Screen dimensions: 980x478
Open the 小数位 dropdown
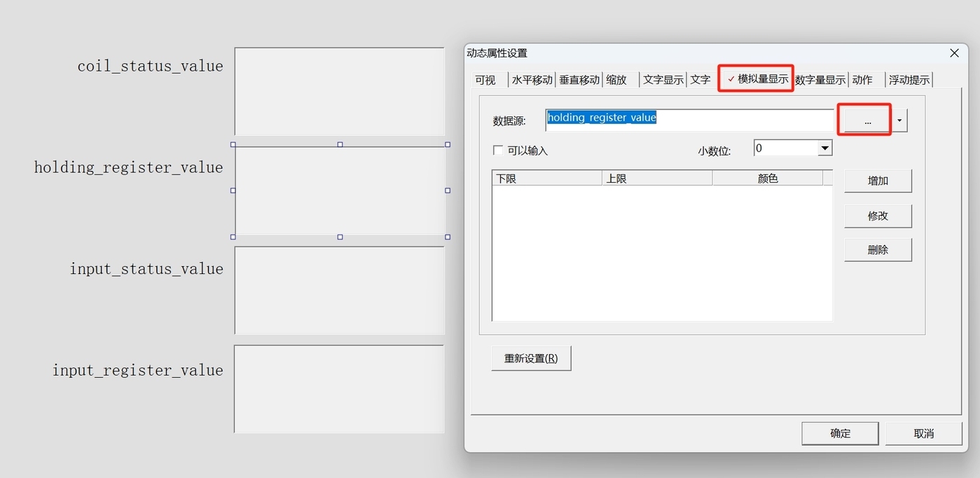click(x=825, y=149)
